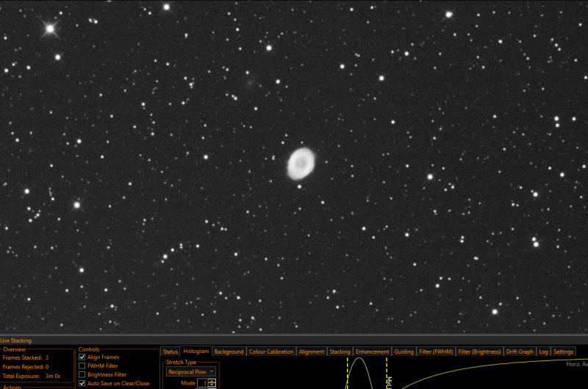Show the Guiding tab
Screen dimensions: 588x389
point(404,351)
